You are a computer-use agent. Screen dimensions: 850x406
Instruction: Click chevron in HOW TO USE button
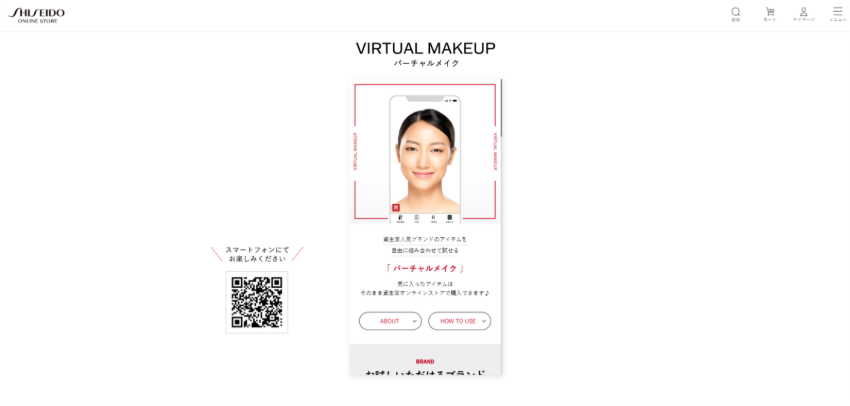(484, 321)
